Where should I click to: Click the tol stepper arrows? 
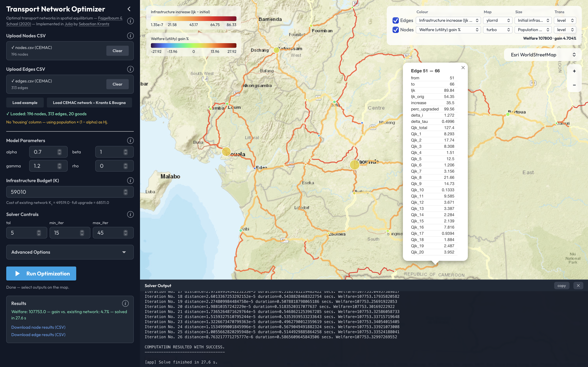coord(39,233)
